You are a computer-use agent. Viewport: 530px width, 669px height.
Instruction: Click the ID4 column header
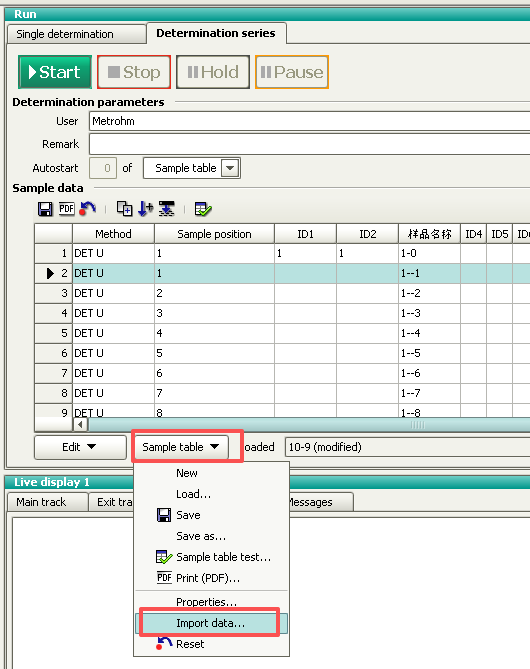click(474, 234)
